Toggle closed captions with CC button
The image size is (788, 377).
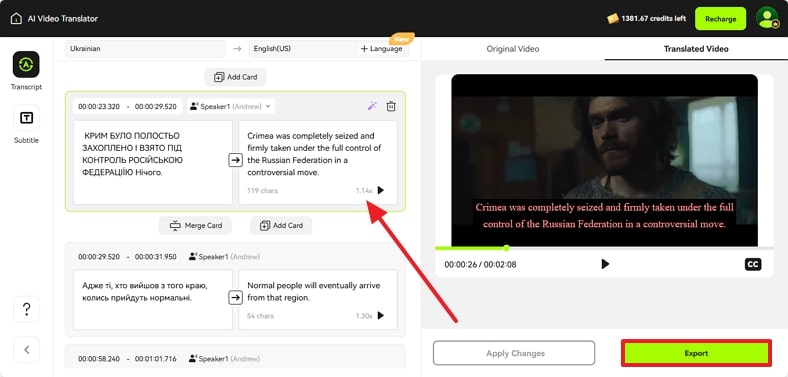coord(753,264)
